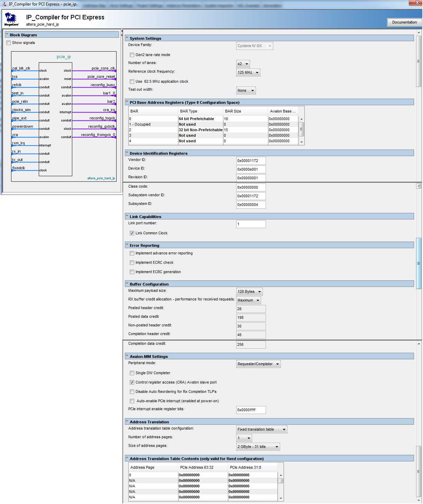Open the Peripheral mode dropdown
This screenshot has height=504, width=423.
coord(258,364)
